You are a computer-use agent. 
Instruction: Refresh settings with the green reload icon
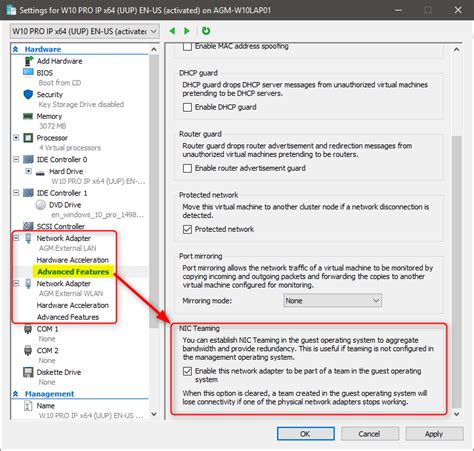coord(206,31)
